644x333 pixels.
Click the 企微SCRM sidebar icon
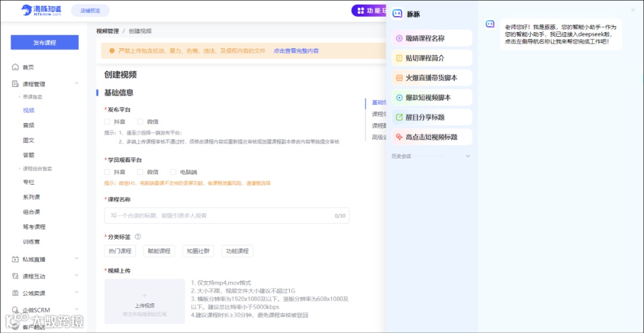pyautogui.click(x=15, y=310)
